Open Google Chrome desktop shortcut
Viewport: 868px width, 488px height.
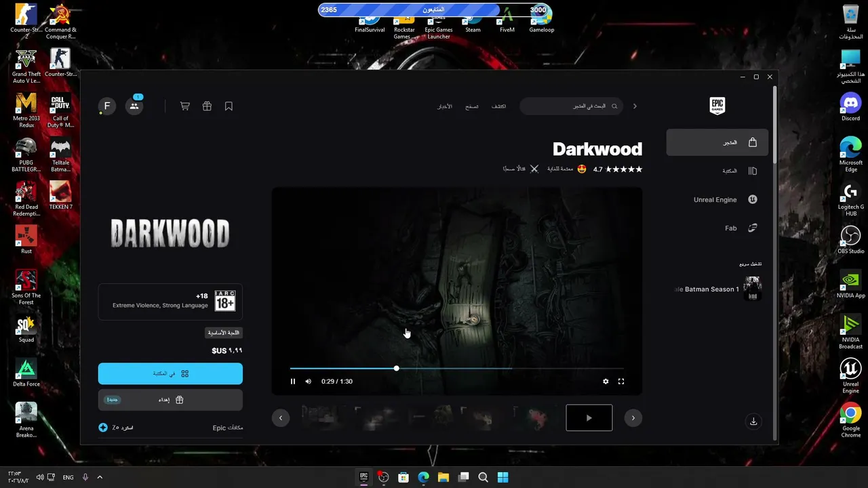(x=850, y=420)
